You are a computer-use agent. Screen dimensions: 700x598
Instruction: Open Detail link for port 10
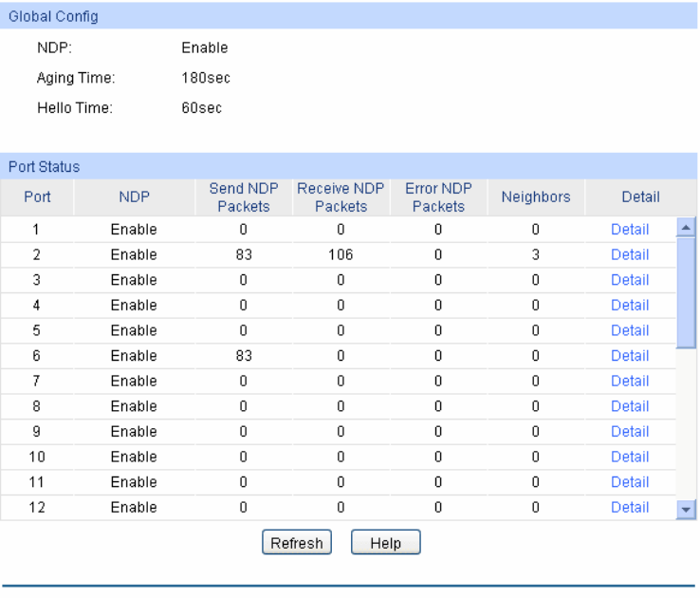tap(630, 457)
